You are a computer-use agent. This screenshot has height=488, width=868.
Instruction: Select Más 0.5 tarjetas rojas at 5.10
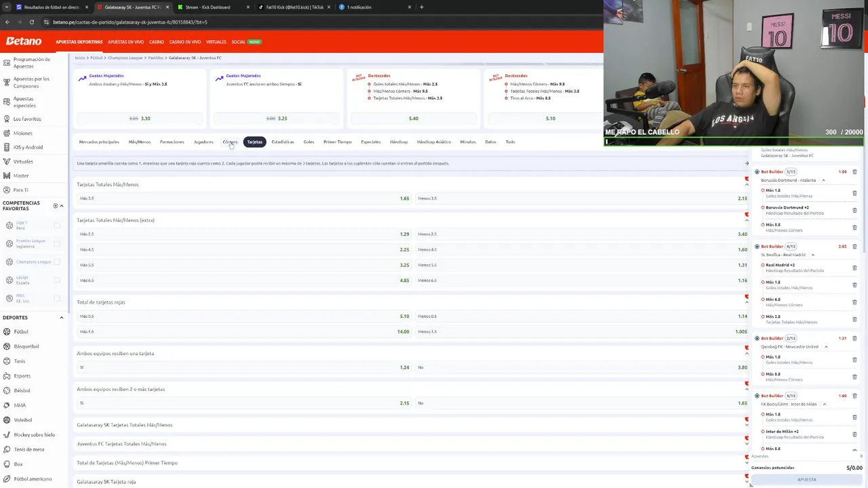(x=244, y=316)
